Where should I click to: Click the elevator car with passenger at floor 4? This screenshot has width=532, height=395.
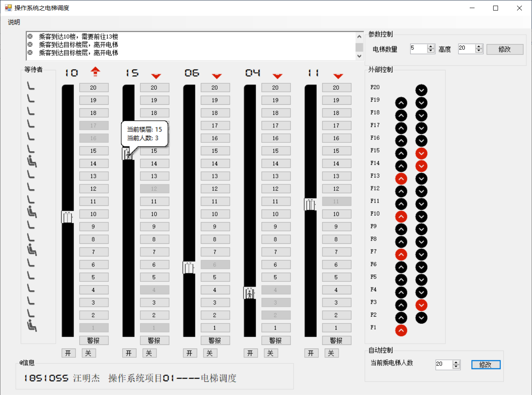[x=249, y=294]
